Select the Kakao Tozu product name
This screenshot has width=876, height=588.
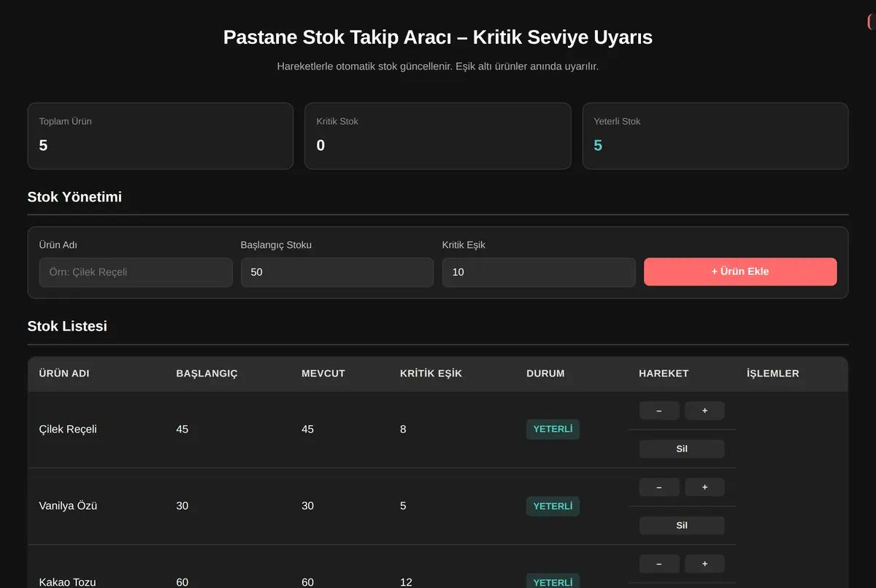point(67,582)
